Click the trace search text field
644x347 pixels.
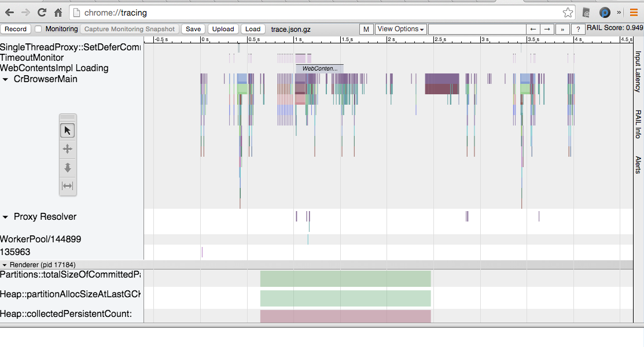pos(476,29)
